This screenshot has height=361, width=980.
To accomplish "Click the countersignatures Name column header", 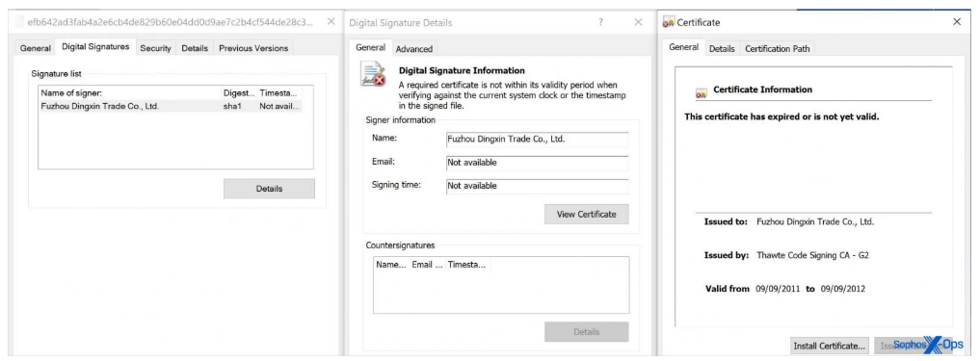I will pos(390,265).
